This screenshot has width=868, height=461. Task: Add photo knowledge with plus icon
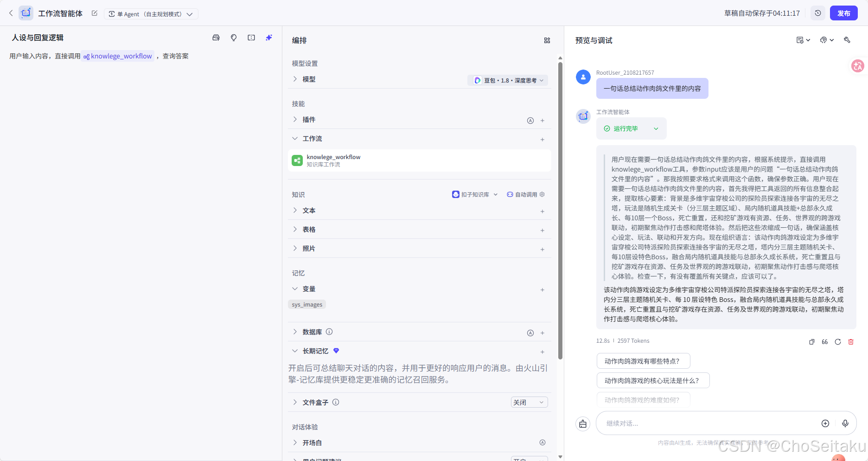point(542,250)
